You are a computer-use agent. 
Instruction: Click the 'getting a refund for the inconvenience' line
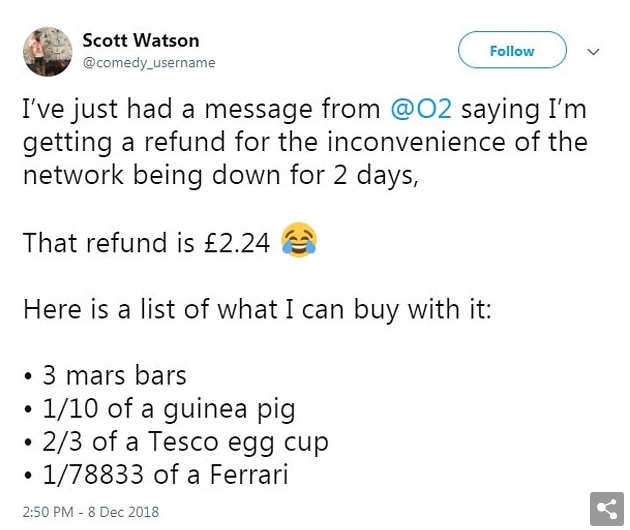point(305,142)
